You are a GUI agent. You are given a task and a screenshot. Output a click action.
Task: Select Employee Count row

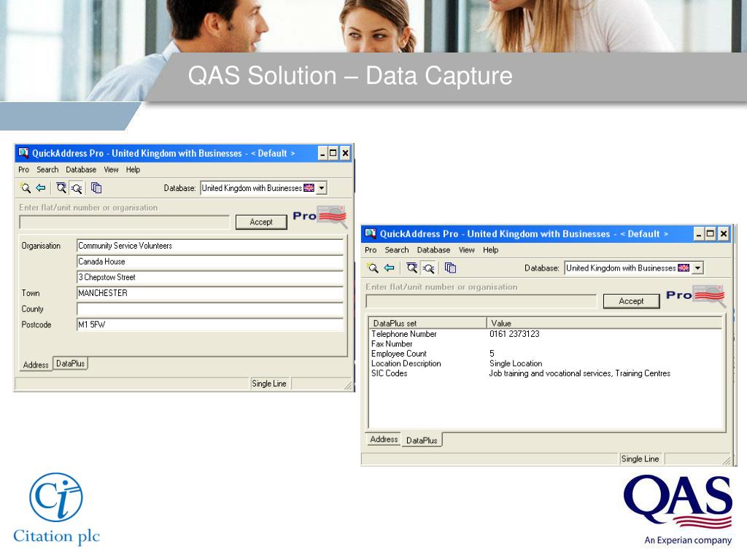[546, 354]
